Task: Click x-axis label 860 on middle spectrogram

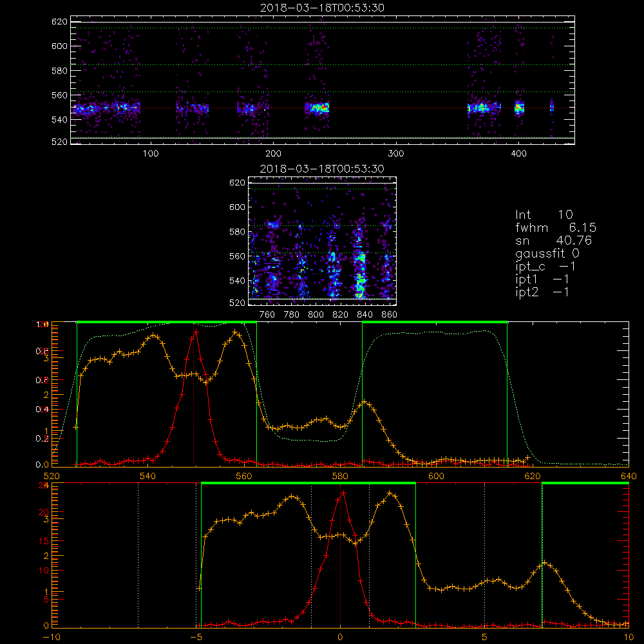Action: 390,315
